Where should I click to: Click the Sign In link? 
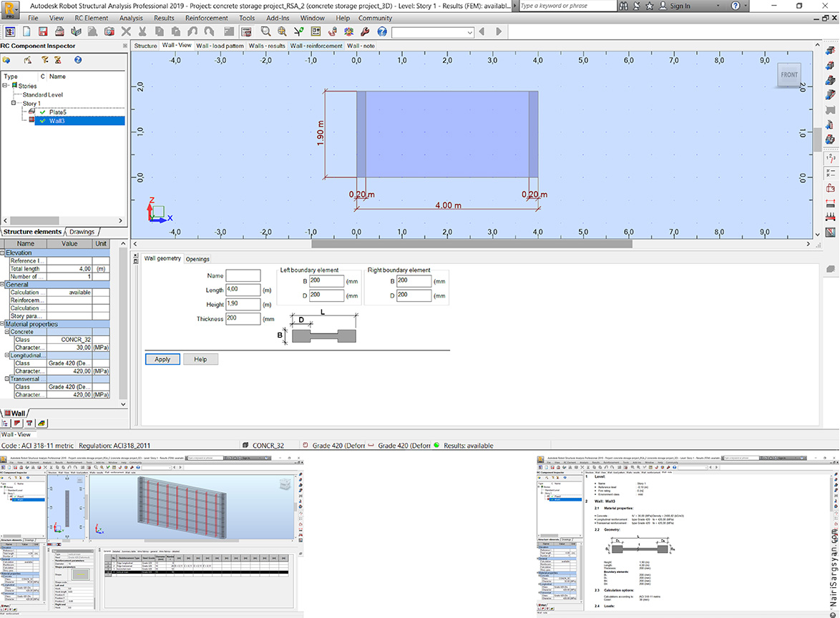tap(680, 6)
